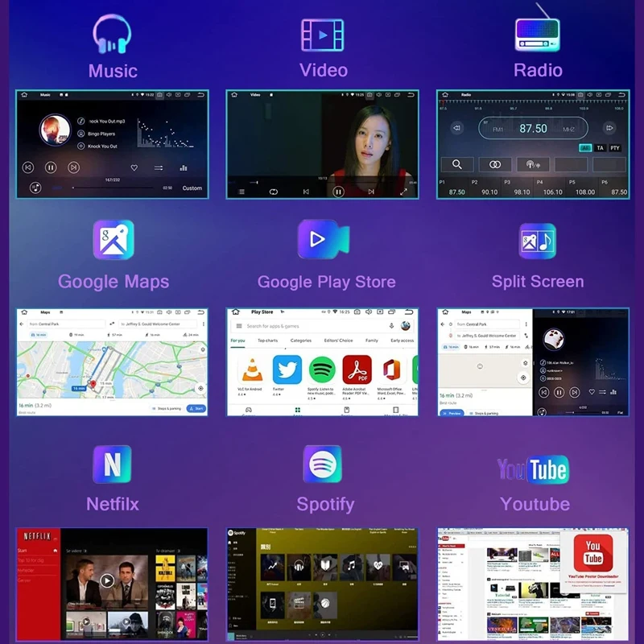Pause the video in the Video screen
The image size is (644, 644).
[x=338, y=192]
